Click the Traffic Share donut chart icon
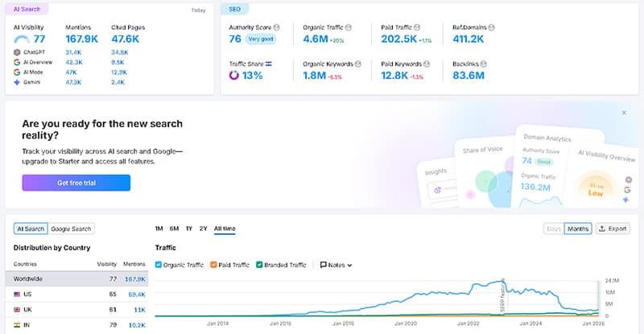Viewport: 644px width, 334px height. pyautogui.click(x=234, y=75)
